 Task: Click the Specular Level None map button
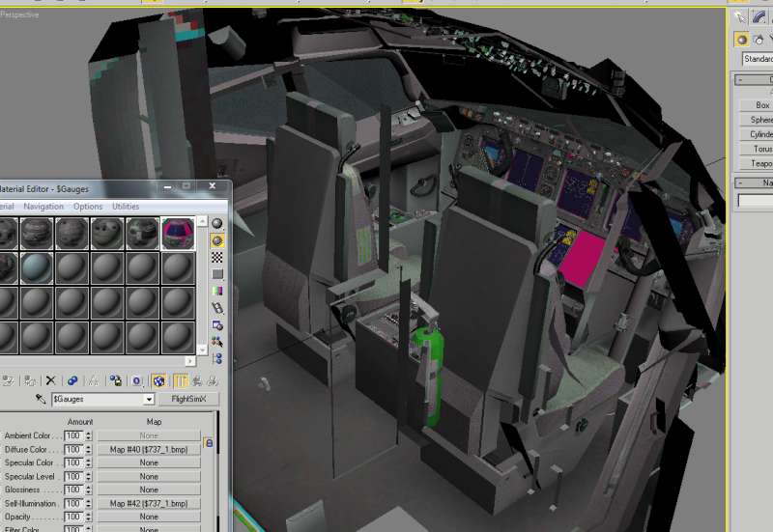tap(149, 476)
